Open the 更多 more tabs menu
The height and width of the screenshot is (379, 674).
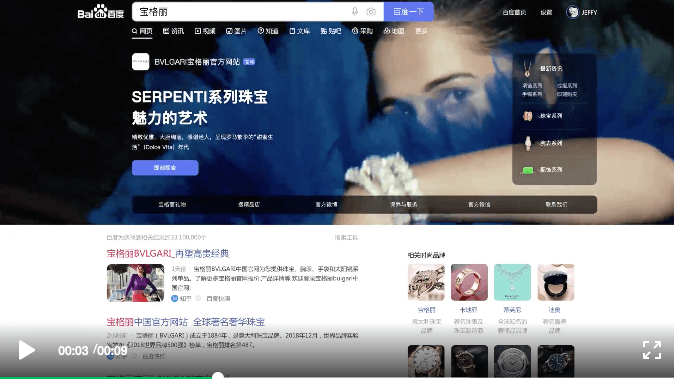pyautogui.click(x=421, y=31)
